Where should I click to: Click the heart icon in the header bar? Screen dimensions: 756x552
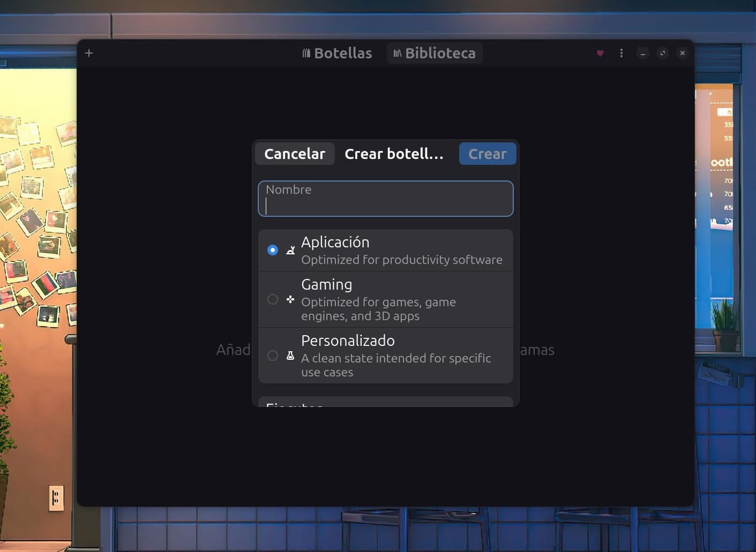click(x=600, y=53)
